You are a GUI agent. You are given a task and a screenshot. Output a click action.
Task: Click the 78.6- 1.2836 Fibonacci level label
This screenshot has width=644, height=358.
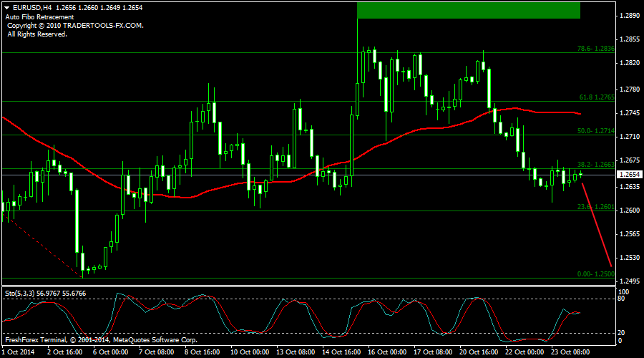(x=596, y=49)
